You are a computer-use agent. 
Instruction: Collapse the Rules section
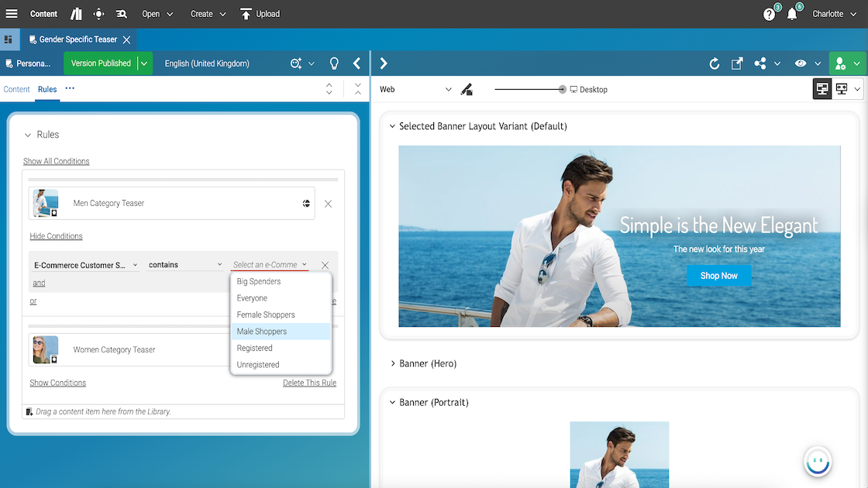(x=28, y=135)
